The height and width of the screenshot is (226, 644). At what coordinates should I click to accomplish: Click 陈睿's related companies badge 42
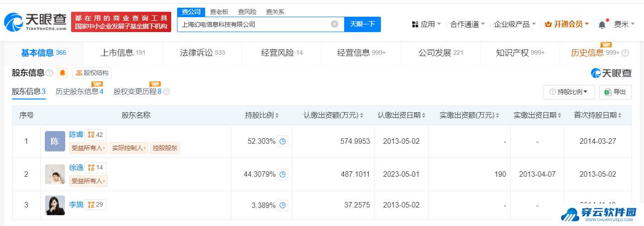click(x=96, y=135)
